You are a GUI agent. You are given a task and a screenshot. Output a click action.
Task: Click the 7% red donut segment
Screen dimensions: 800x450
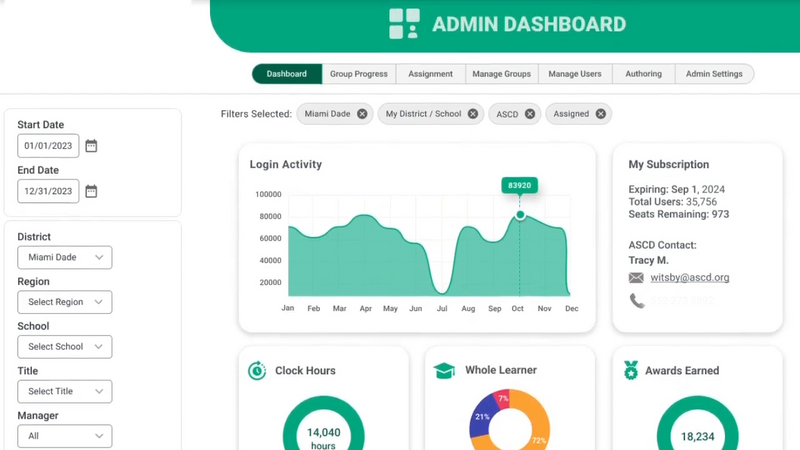502,398
